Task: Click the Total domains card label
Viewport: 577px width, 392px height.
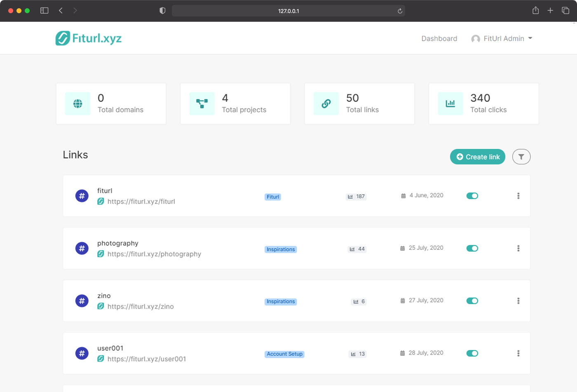Action: point(120,110)
